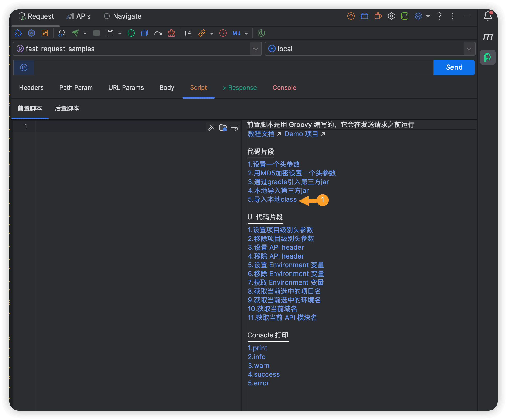This screenshot has height=420, width=507.
Task: Click the 4.success console print link
Action: tap(264, 374)
